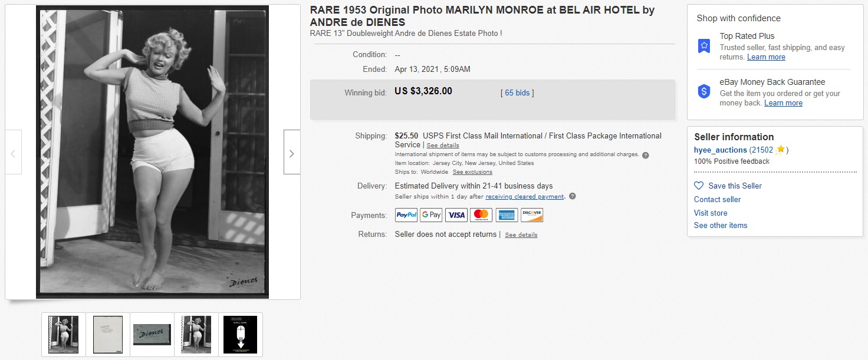The height and width of the screenshot is (360, 868).
Task: Click help icon after receiving cleared payment
Action: click(x=572, y=197)
